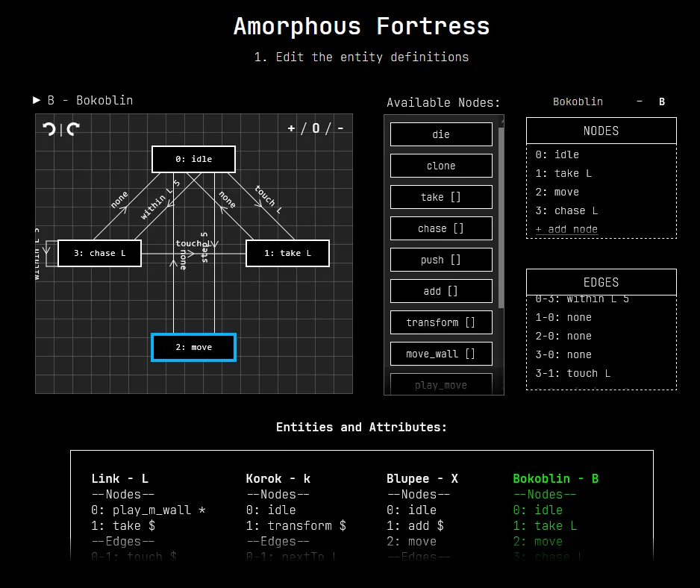The height and width of the screenshot is (588, 700).
Task: Select '3: chase L' in NODES list
Action: pos(566,210)
